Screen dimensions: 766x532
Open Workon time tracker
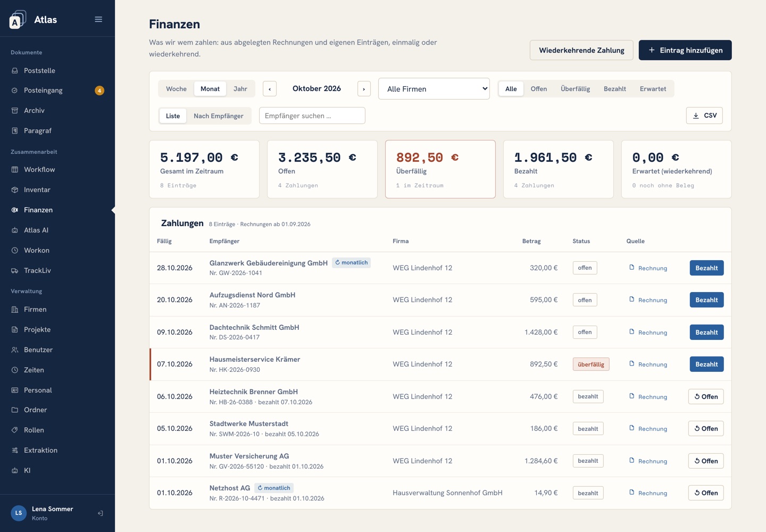[57, 251]
